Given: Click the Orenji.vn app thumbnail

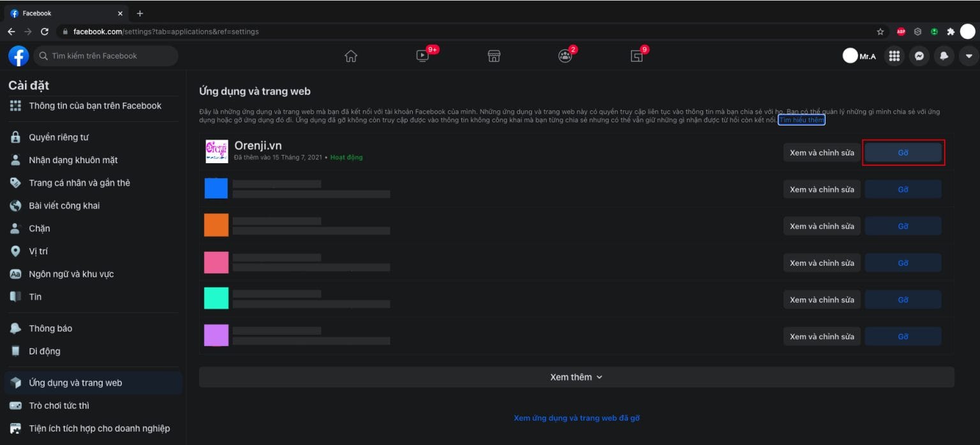Looking at the screenshot, I should [217, 152].
